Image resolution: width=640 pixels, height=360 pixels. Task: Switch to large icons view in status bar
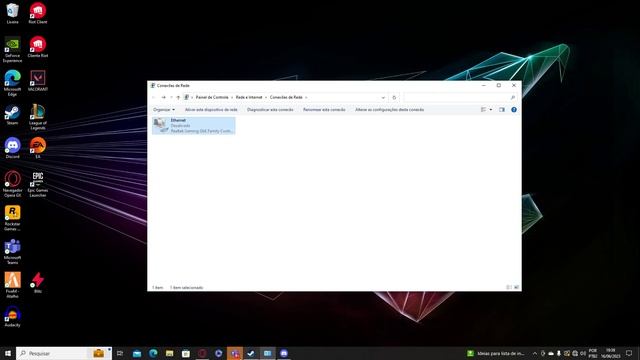pyautogui.click(x=516, y=287)
